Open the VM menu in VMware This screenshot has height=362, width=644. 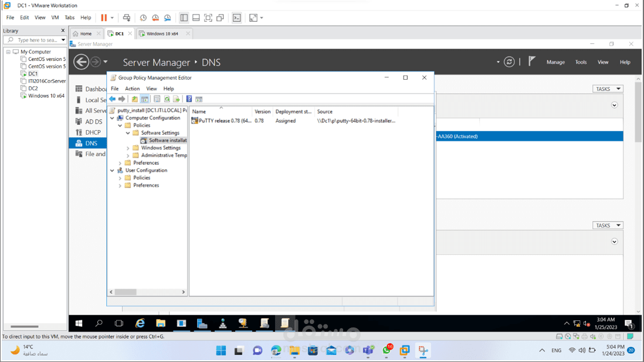(x=55, y=18)
